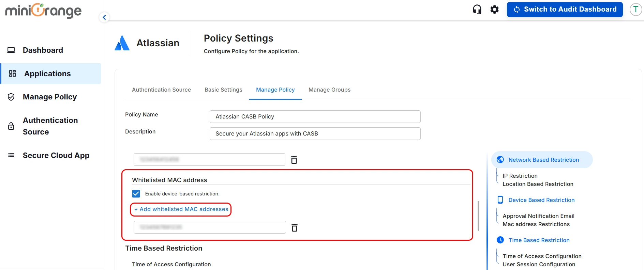The height and width of the screenshot is (270, 644).
Task: Select the Manage Policy tab
Action: (275, 90)
